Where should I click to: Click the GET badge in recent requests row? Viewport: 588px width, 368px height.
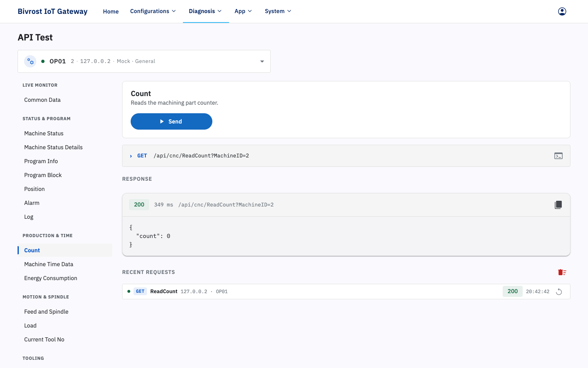(x=140, y=292)
